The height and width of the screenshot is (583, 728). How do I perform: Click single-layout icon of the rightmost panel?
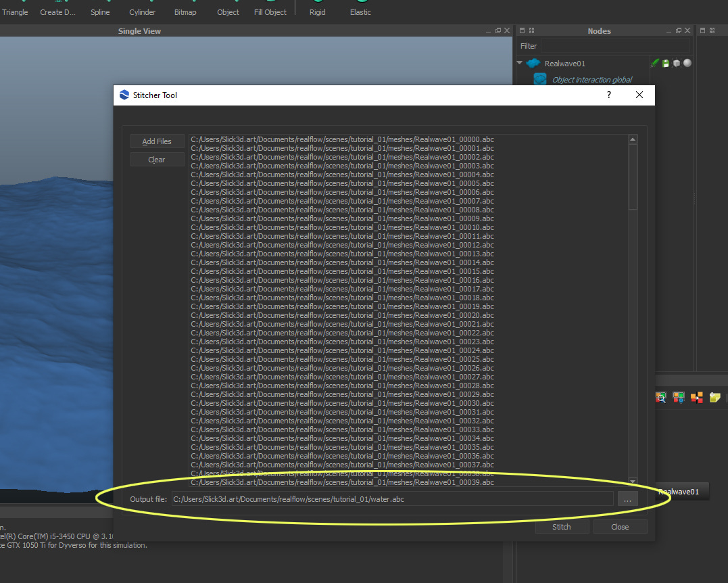pos(702,30)
